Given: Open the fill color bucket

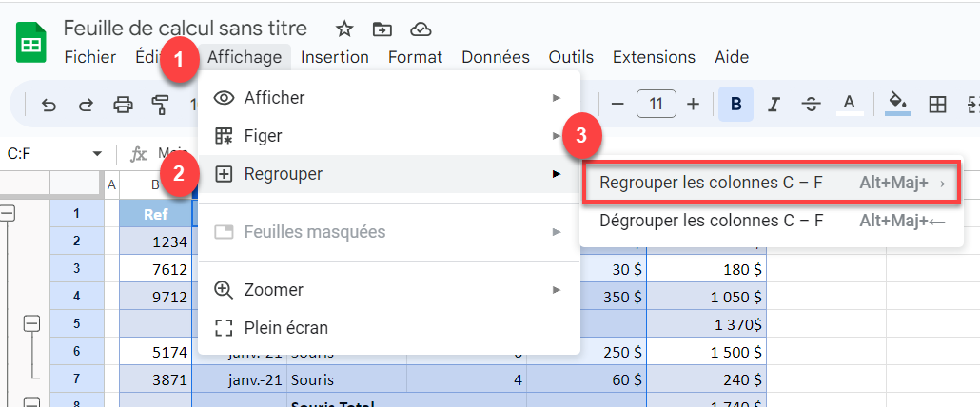Looking at the screenshot, I should coord(898,103).
